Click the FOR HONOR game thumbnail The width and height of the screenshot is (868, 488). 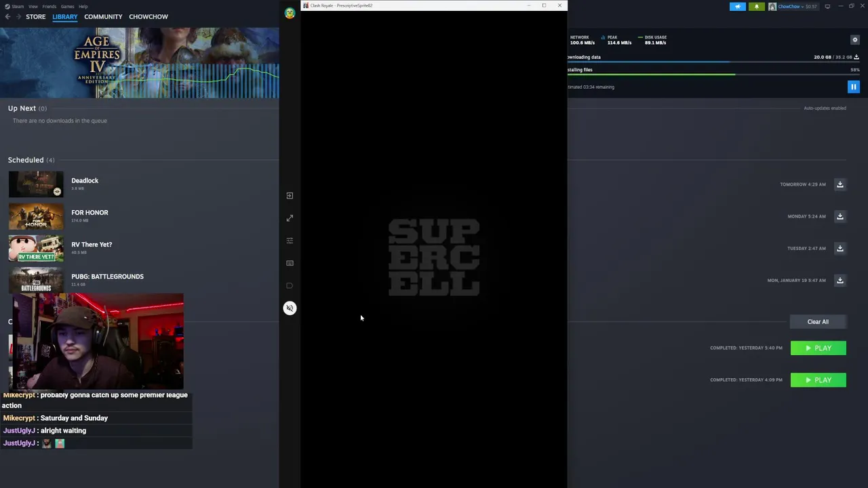click(x=36, y=216)
